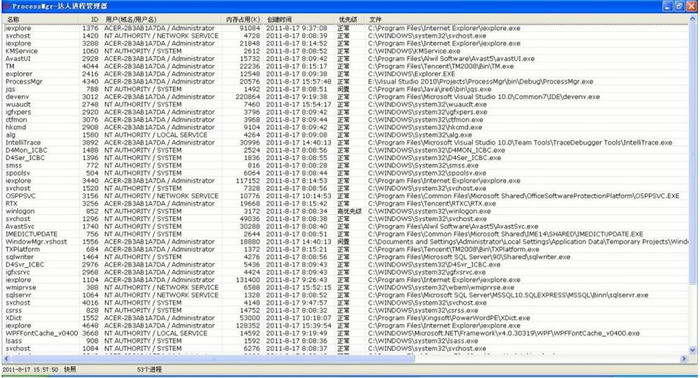
Task: Select the hkcmd process row
Action: pyautogui.click(x=346, y=127)
